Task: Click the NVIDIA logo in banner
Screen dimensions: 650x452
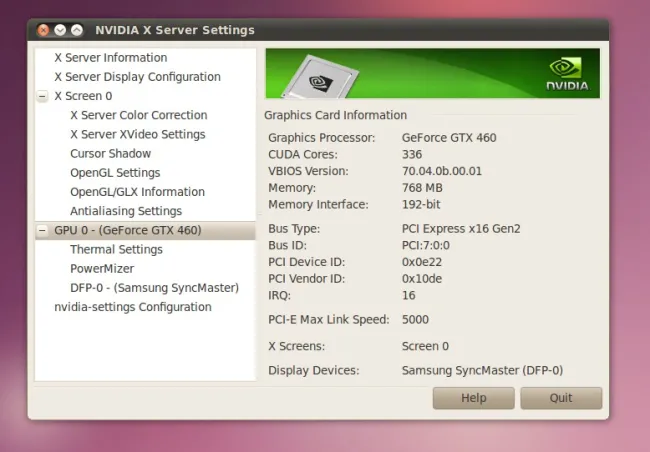Action: 567,74
